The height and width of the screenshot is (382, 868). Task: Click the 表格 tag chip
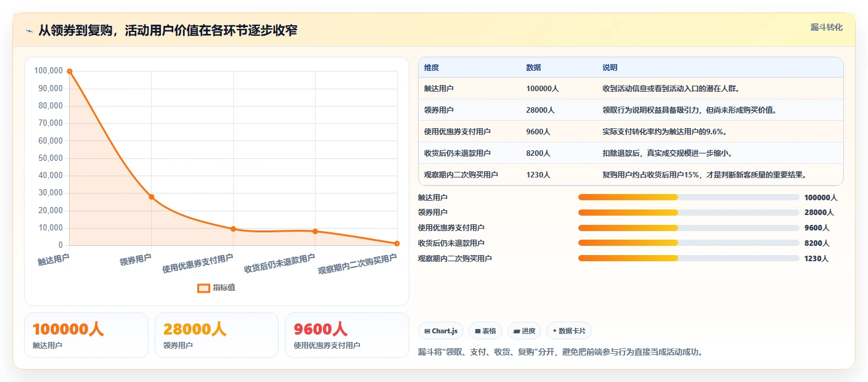click(x=486, y=331)
